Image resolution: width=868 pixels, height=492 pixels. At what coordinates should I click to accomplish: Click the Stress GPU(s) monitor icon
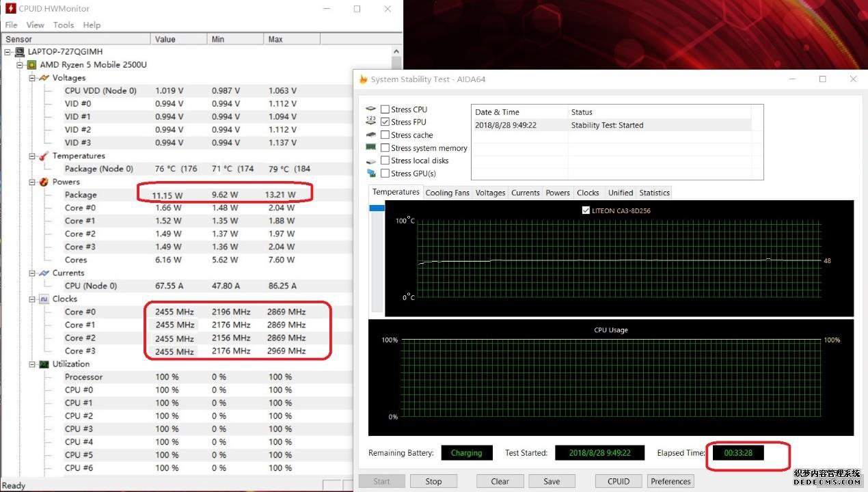pyautogui.click(x=371, y=174)
